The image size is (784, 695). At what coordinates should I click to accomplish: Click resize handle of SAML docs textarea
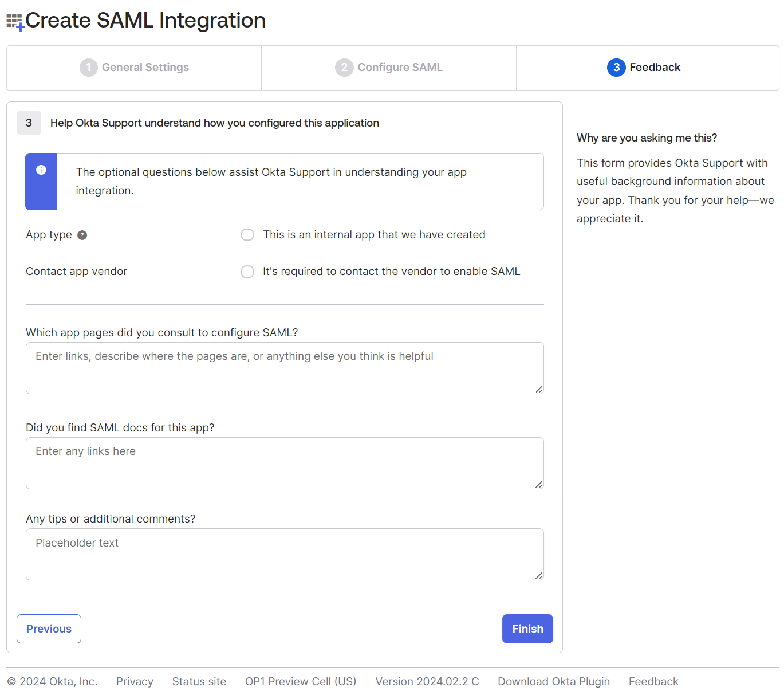(538, 485)
